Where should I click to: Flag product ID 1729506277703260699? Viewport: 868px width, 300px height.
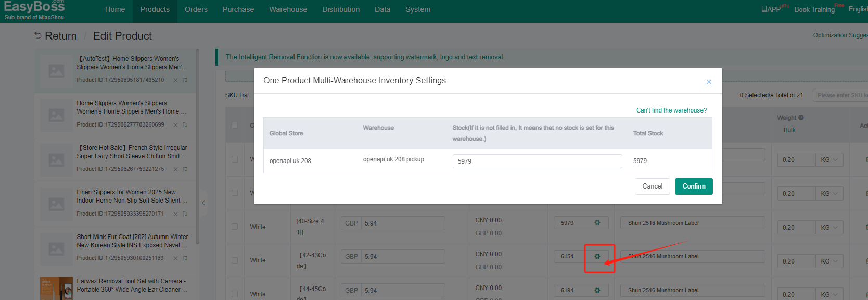click(185, 125)
